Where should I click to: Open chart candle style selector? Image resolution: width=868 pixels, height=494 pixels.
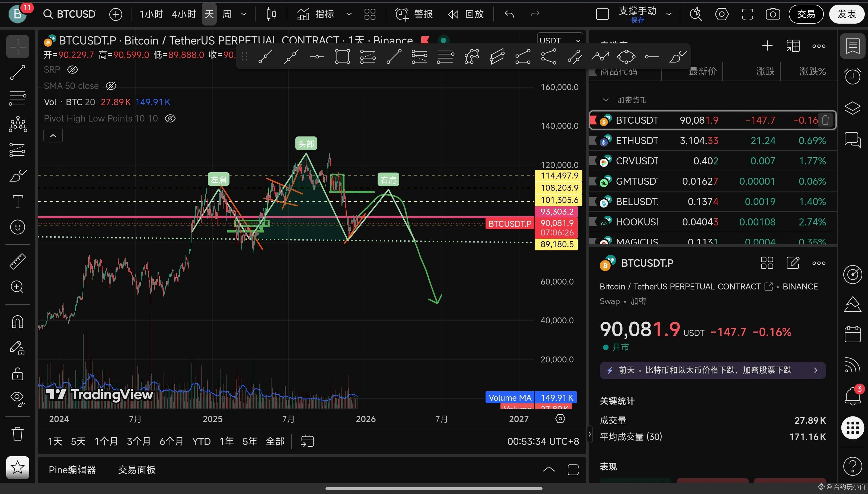(271, 14)
